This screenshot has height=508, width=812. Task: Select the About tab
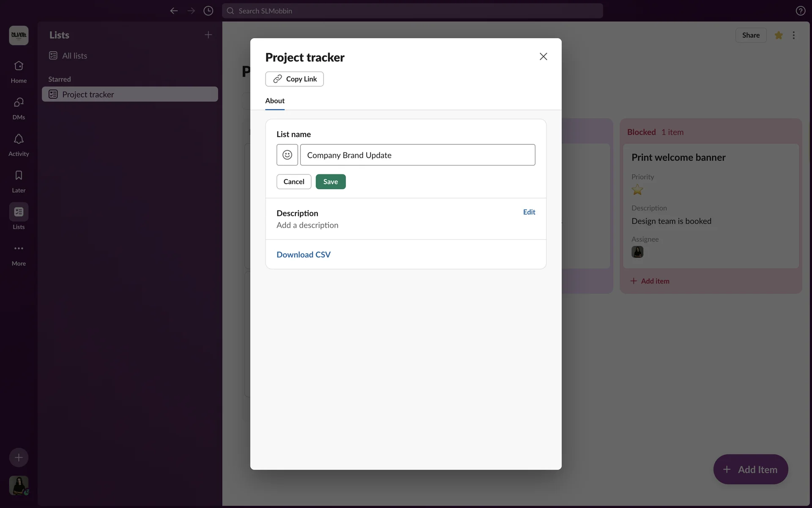(274, 101)
